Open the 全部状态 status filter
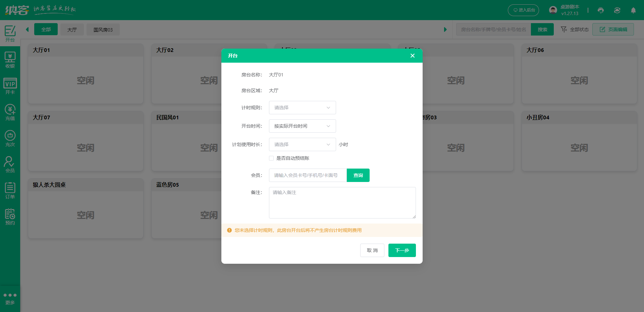The width and height of the screenshot is (644, 312). click(574, 29)
